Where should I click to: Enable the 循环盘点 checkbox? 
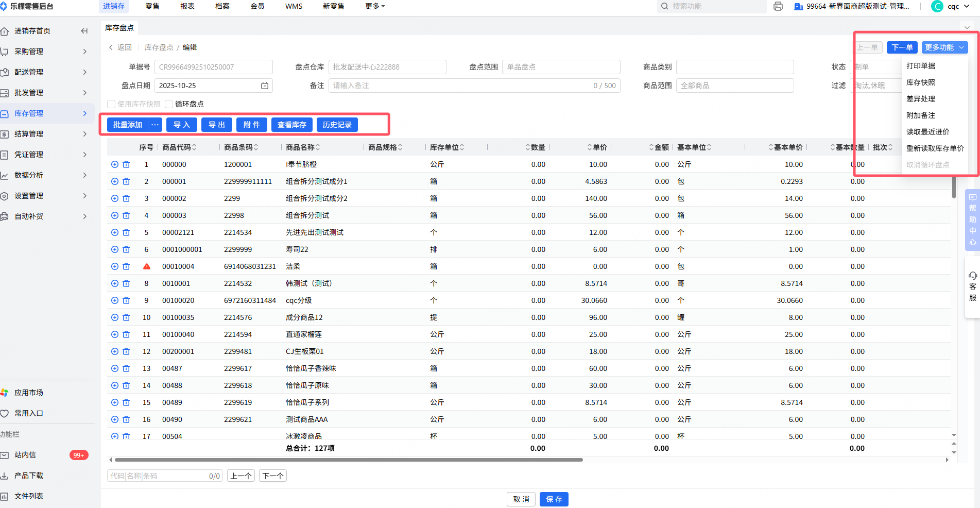(x=169, y=104)
